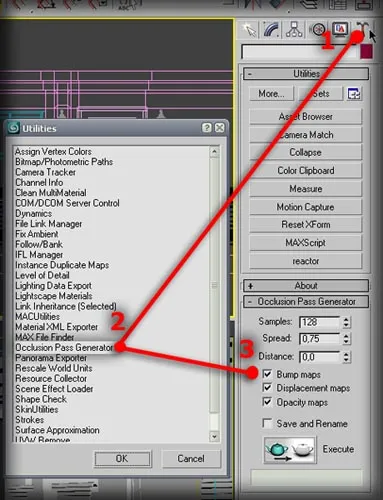Image resolution: width=383 pixels, height=500 pixels.
Task: Click the Measure utility button
Action: click(x=305, y=189)
